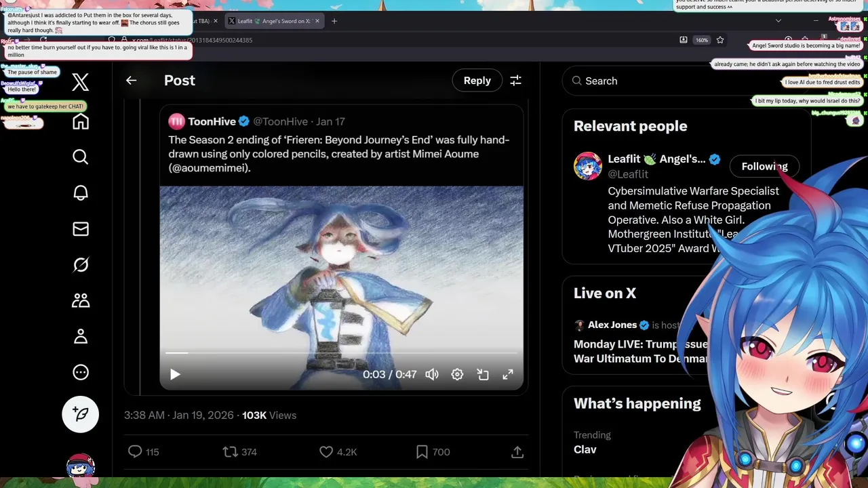Mute the video volume icon
The height and width of the screenshot is (488, 868).
[432, 374]
